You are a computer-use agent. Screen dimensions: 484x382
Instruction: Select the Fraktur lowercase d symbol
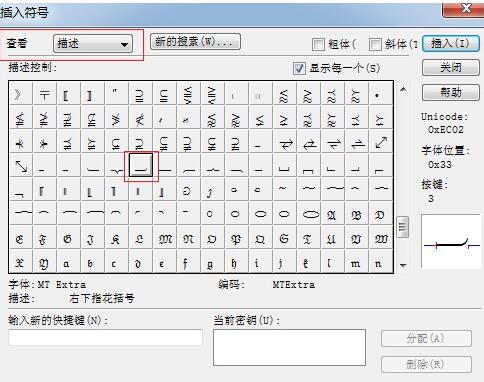pos(140,262)
